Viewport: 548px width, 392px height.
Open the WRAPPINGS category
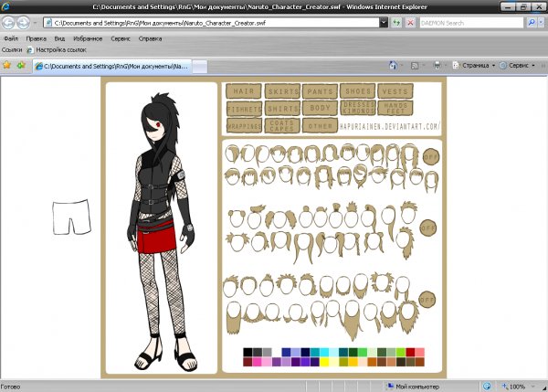(244, 126)
